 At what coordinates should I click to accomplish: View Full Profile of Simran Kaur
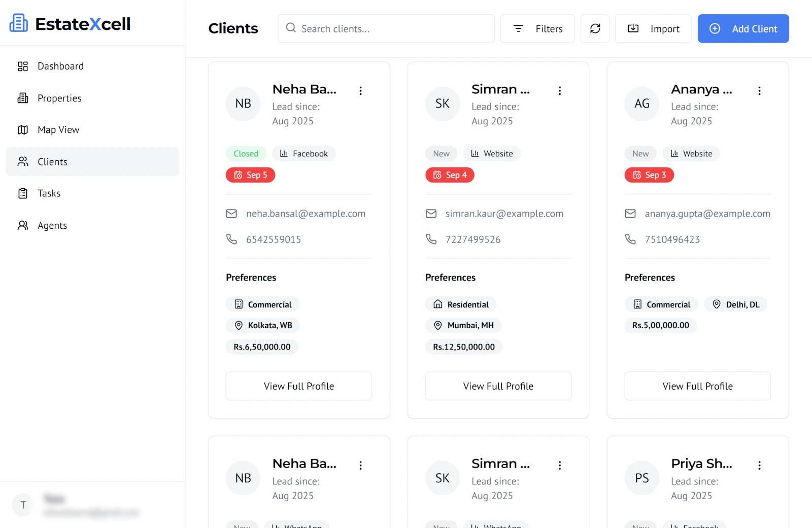[x=498, y=386]
